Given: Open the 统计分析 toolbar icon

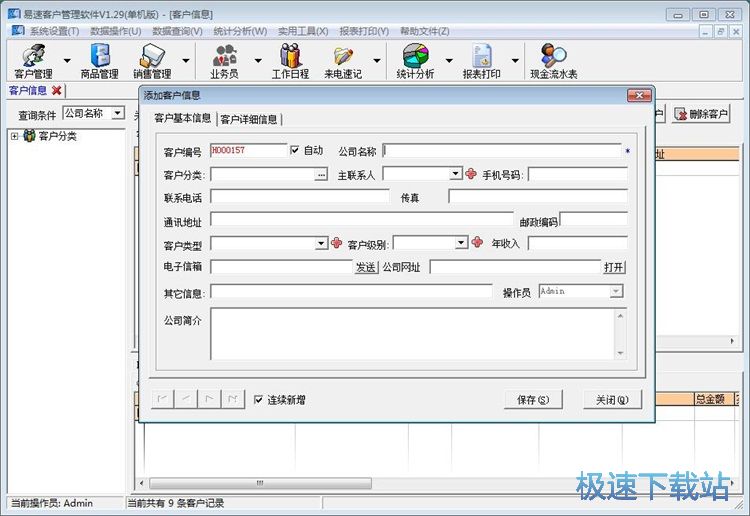Looking at the screenshot, I should click(x=415, y=61).
